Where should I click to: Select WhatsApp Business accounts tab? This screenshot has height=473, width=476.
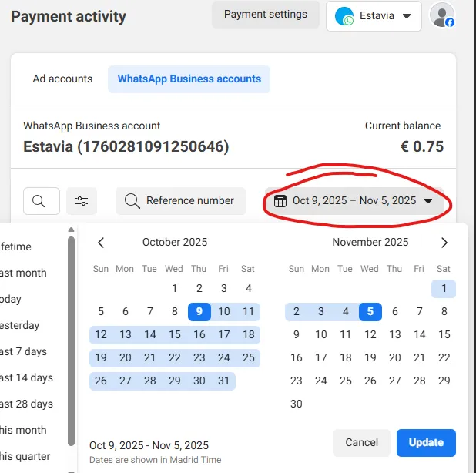[189, 79]
